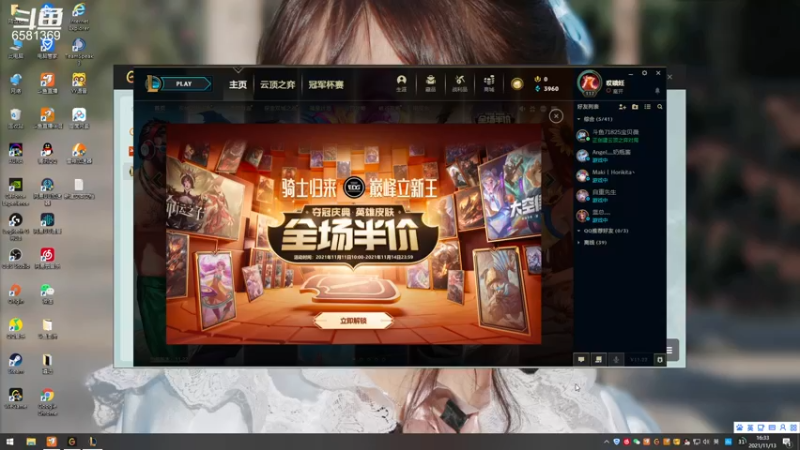Click the bug report icon in client footer
This screenshot has height=450, width=800.
(660, 360)
